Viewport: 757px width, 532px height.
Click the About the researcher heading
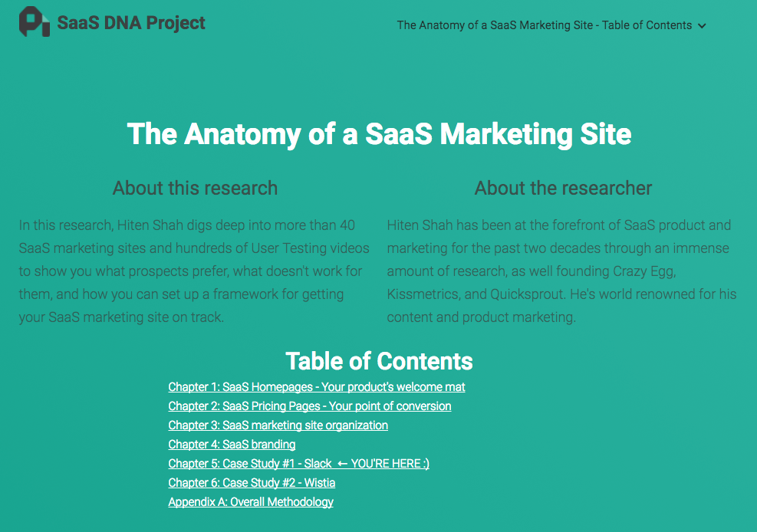pyautogui.click(x=563, y=188)
